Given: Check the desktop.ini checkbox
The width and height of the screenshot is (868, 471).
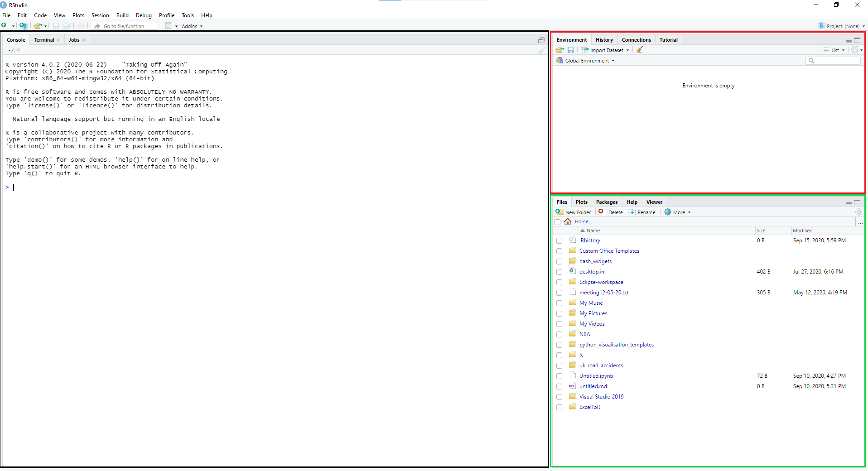Looking at the screenshot, I should point(559,272).
